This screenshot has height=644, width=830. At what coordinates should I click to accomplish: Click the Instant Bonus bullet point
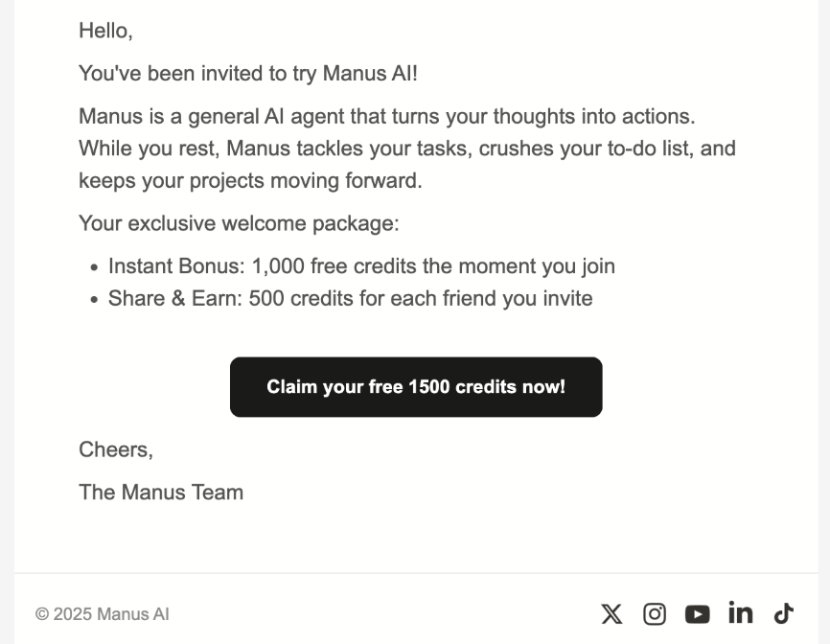coord(362,266)
